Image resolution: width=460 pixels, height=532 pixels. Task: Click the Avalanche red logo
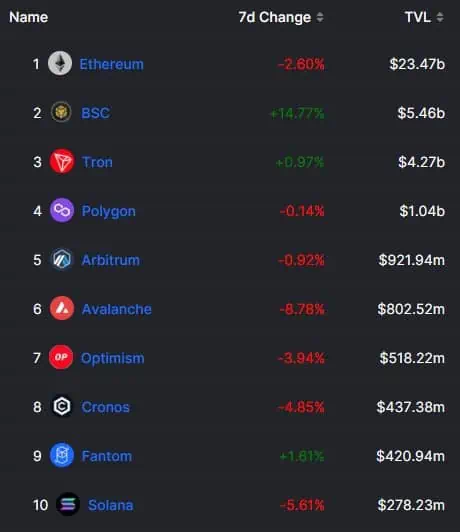pos(62,308)
